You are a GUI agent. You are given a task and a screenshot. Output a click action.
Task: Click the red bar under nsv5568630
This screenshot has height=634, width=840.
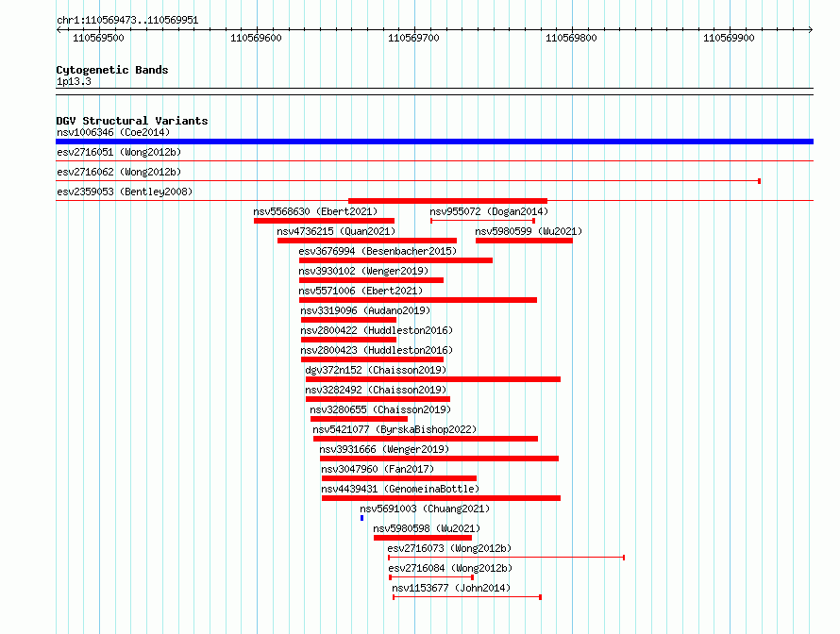point(324,221)
